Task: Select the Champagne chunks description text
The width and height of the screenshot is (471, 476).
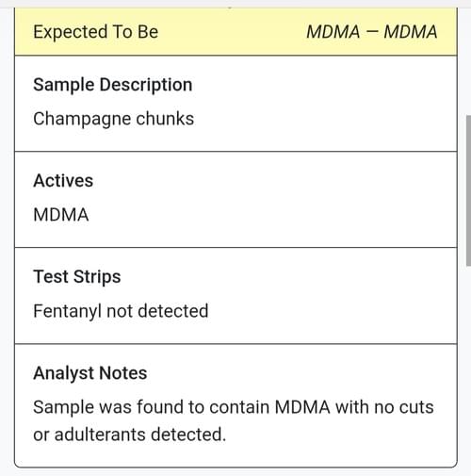Action: click(113, 119)
